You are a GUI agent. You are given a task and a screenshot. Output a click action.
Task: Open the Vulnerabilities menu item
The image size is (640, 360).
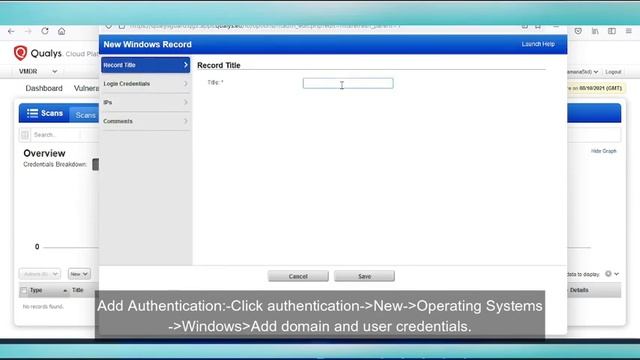(x=86, y=88)
